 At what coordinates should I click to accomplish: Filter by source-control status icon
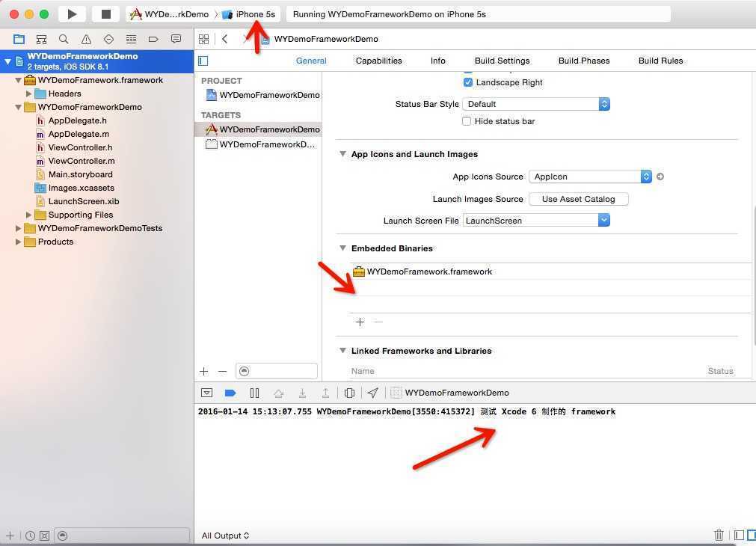click(44, 536)
